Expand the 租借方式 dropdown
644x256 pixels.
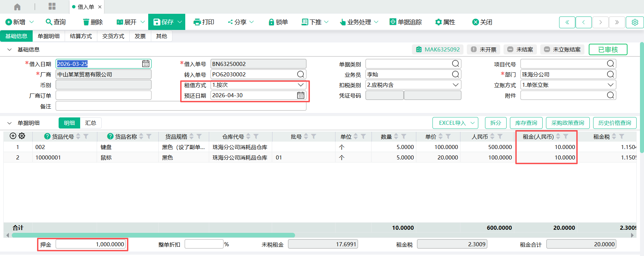(x=300, y=85)
